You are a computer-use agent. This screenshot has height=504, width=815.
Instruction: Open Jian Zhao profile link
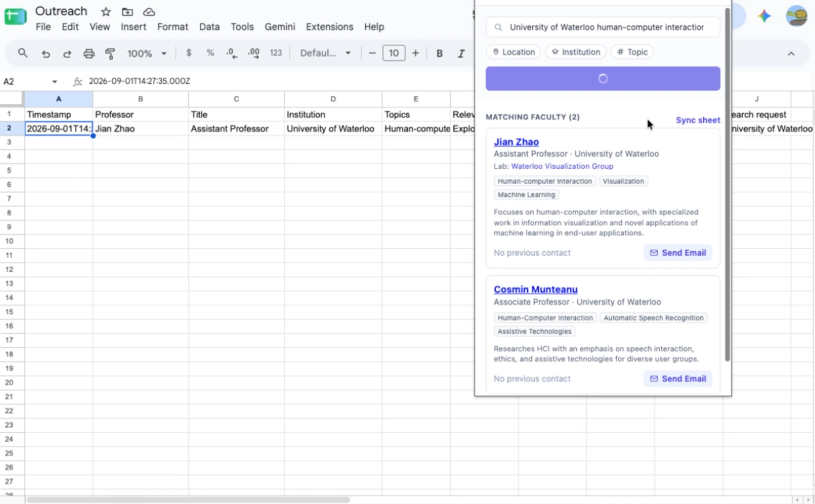coord(516,142)
